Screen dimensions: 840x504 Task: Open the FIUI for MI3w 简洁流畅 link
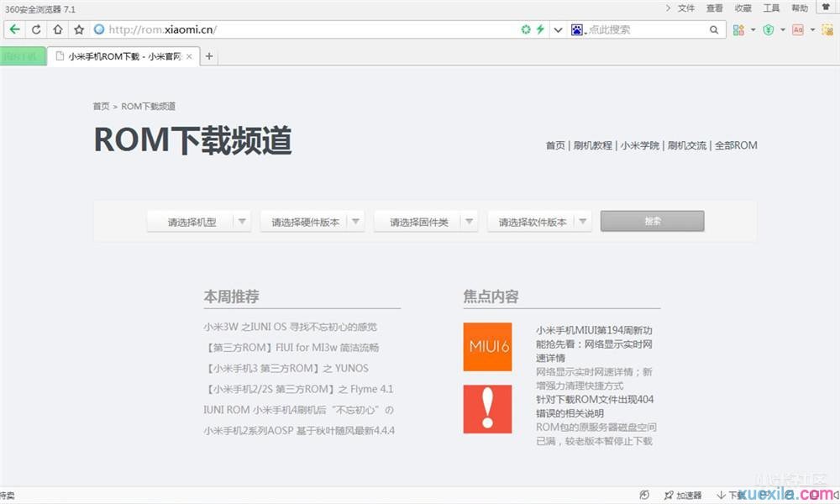[x=291, y=348]
